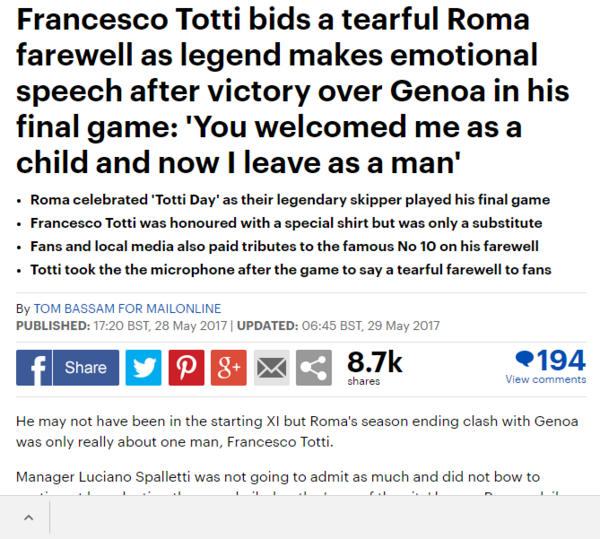Email the article using envelope icon
The height and width of the screenshot is (539, 600).
271,368
